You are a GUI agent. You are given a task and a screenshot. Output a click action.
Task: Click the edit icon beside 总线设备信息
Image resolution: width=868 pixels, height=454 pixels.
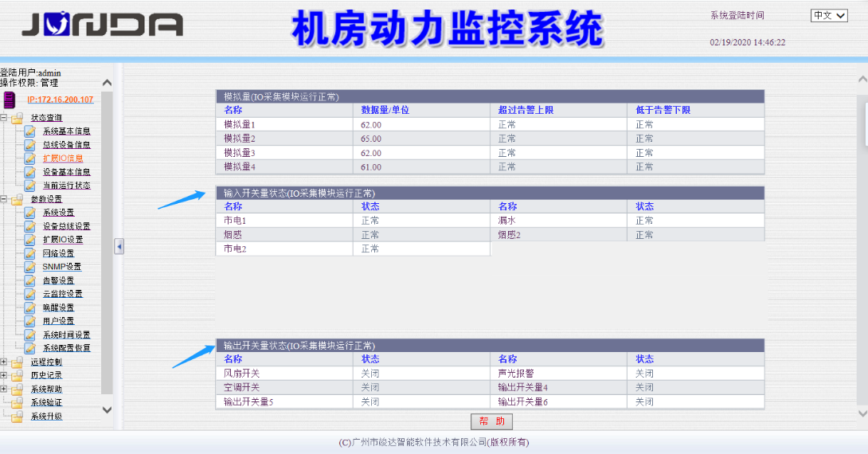tap(30, 145)
